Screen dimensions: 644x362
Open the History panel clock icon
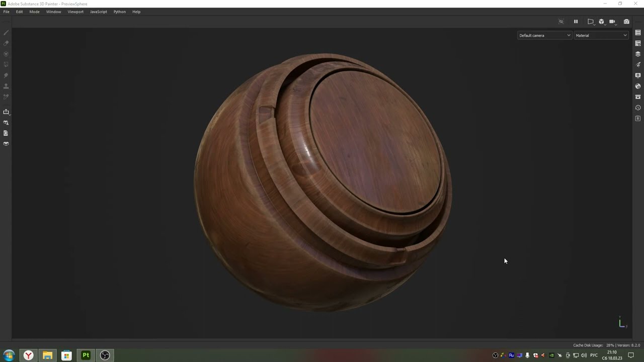pos(638,108)
